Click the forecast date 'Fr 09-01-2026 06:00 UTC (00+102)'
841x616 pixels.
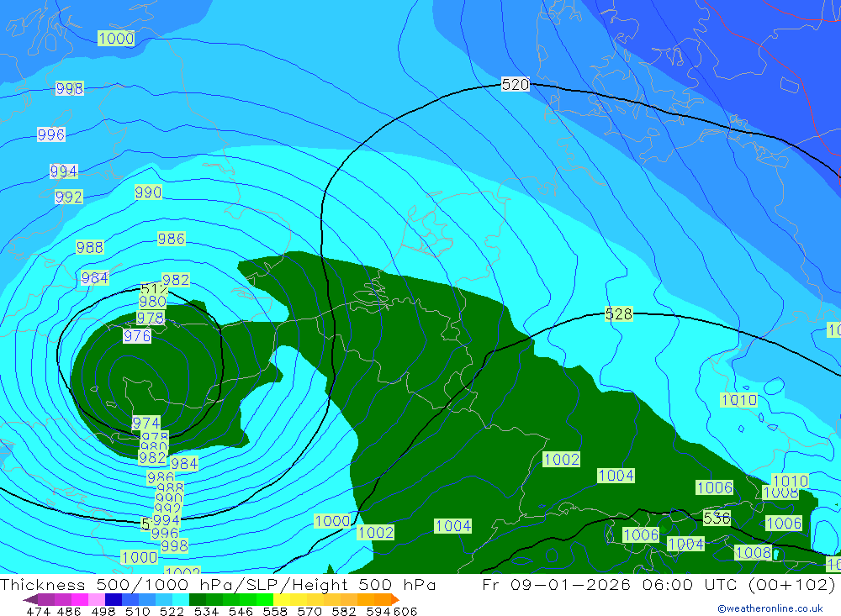659,584
